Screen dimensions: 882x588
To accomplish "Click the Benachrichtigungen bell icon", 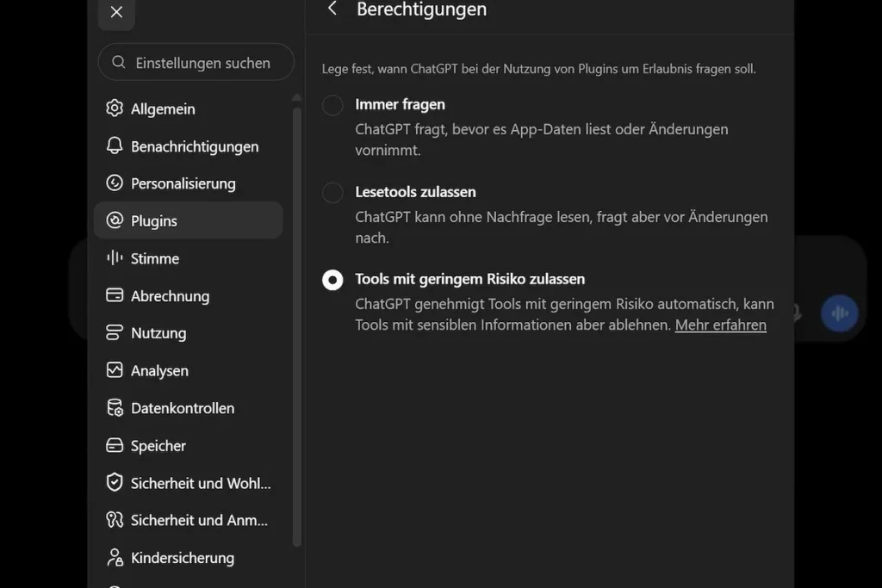I will point(115,145).
